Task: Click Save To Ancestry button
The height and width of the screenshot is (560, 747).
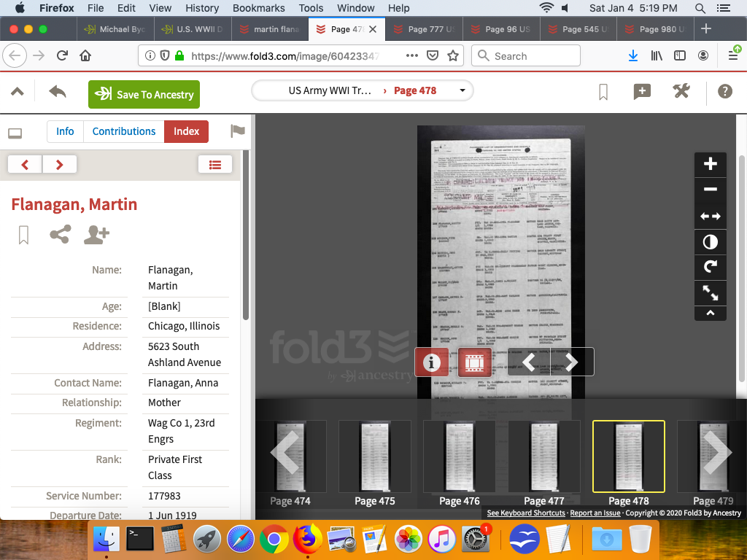Action: [x=144, y=95]
